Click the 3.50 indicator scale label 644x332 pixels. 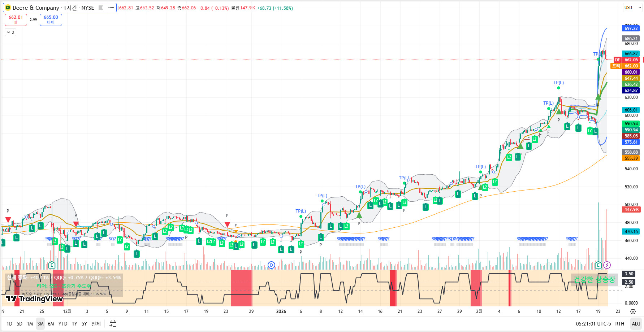(629, 274)
